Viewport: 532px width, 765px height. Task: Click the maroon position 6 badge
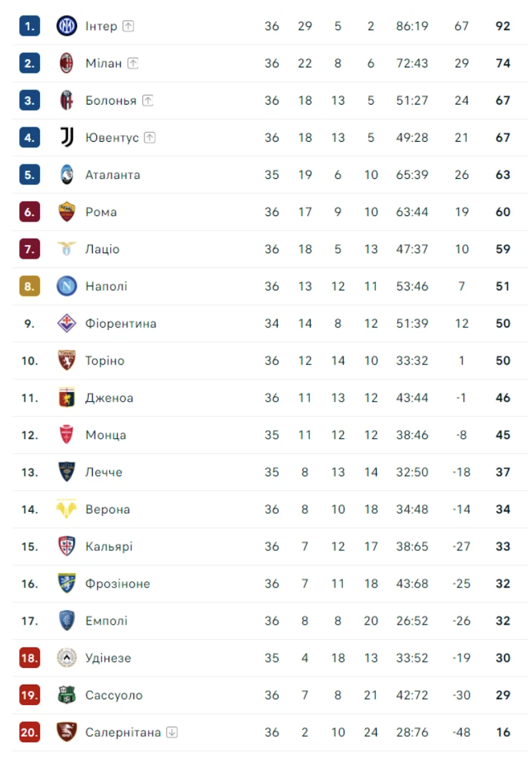point(30,212)
